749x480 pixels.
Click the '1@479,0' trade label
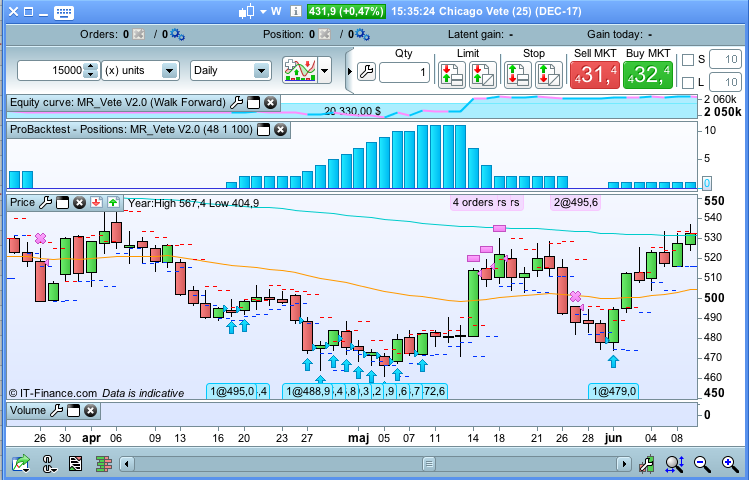point(614,392)
